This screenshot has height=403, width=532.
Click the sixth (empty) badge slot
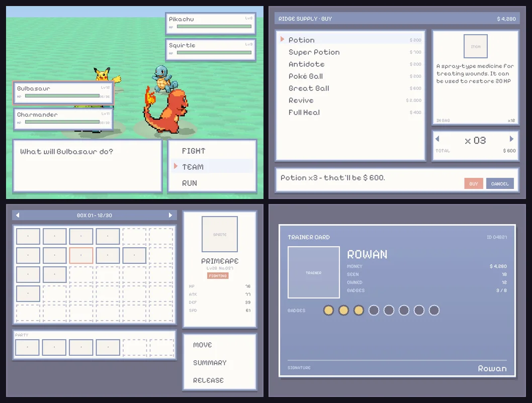404,310
